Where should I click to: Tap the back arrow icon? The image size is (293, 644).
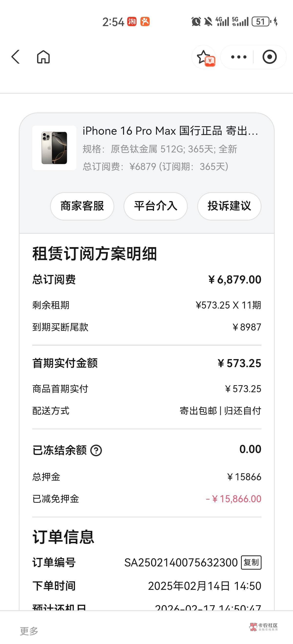click(16, 57)
